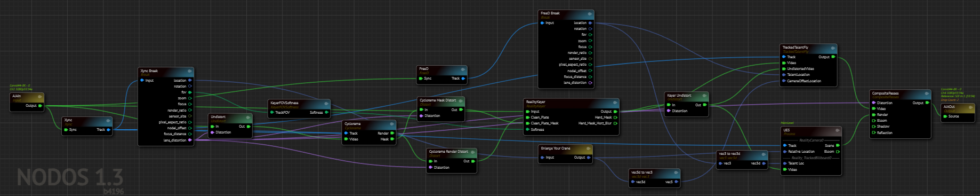This screenshot has width=980, height=196.
Task: Click the UE5 node Scene output pin
Action: [838, 145]
